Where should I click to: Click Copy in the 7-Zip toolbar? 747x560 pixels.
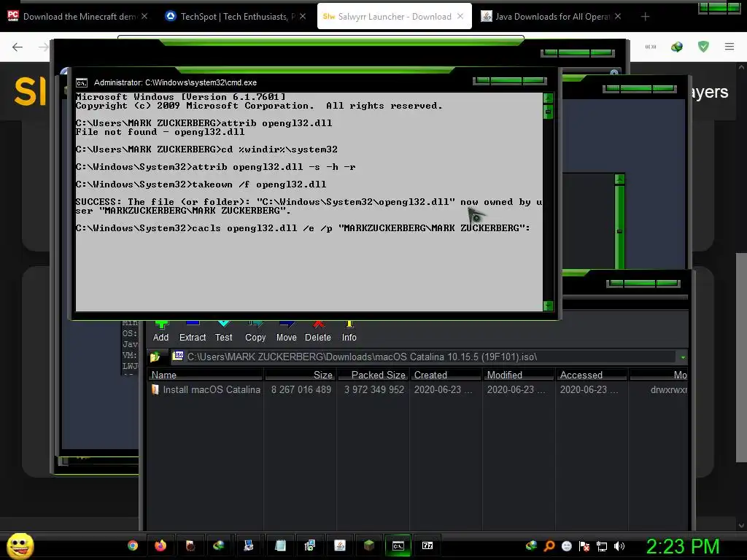(255, 332)
